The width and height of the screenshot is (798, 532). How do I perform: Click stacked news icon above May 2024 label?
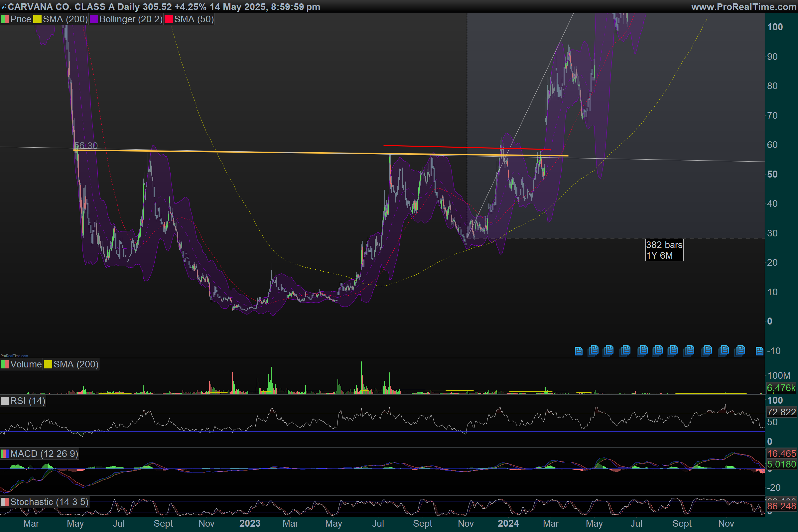click(594, 350)
